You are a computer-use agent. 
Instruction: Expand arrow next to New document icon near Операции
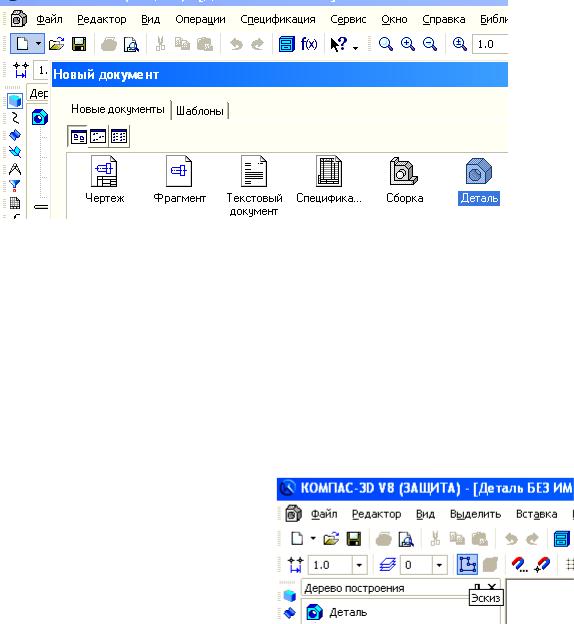click(x=39, y=44)
